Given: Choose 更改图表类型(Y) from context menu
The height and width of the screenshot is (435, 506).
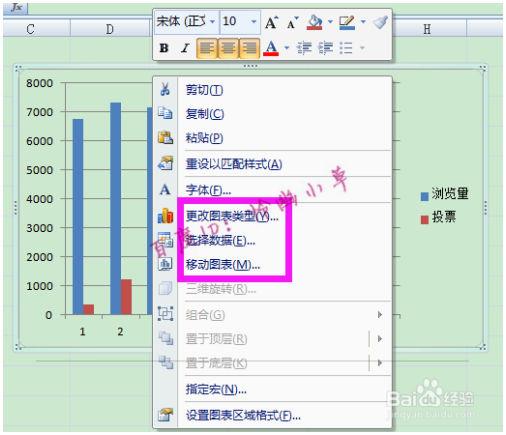Looking at the screenshot, I should point(232,217).
